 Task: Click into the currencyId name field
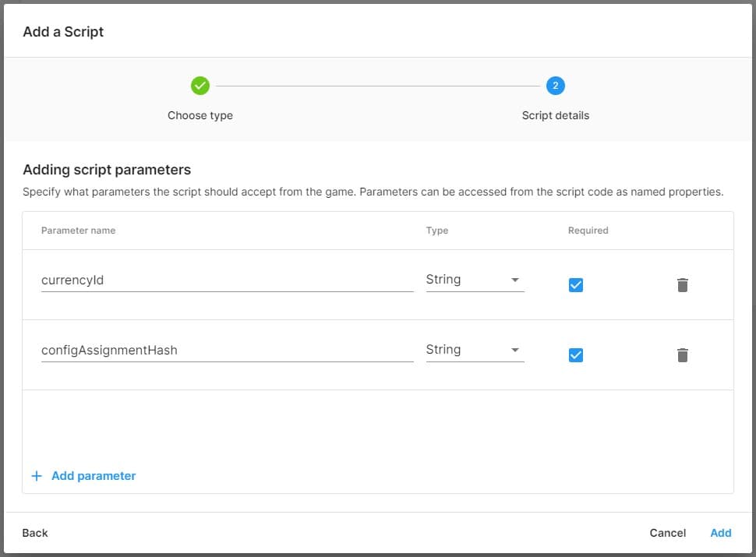(226, 280)
